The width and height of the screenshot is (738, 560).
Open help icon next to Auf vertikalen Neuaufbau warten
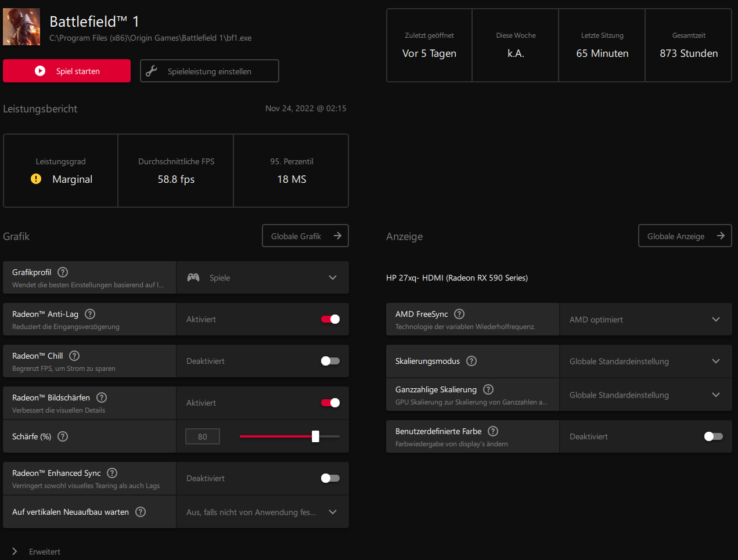click(141, 512)
